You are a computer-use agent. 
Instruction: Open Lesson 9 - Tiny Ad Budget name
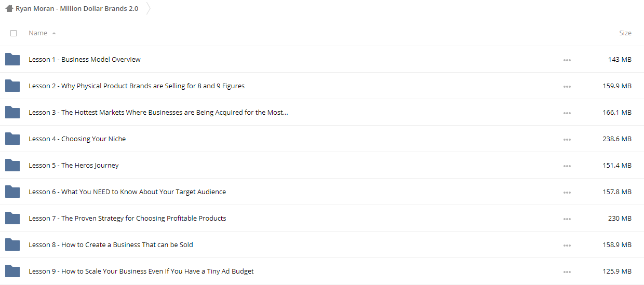tap(141, 271)
